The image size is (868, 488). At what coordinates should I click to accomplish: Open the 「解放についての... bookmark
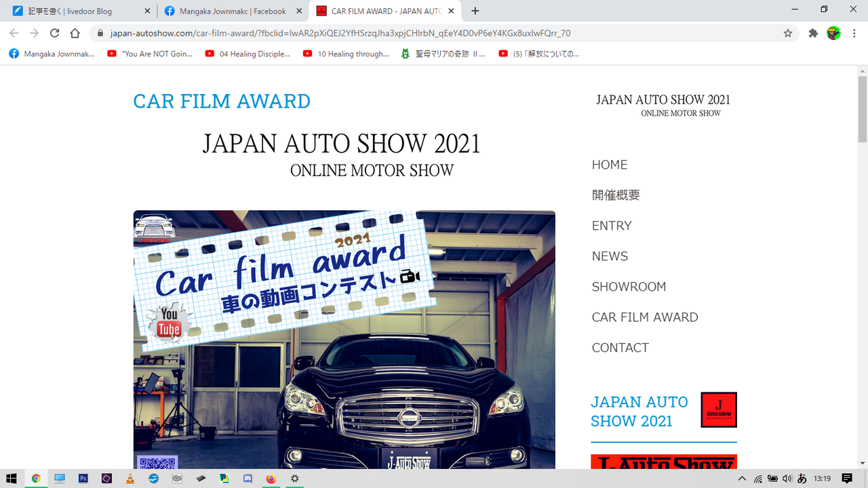[539, 54]
